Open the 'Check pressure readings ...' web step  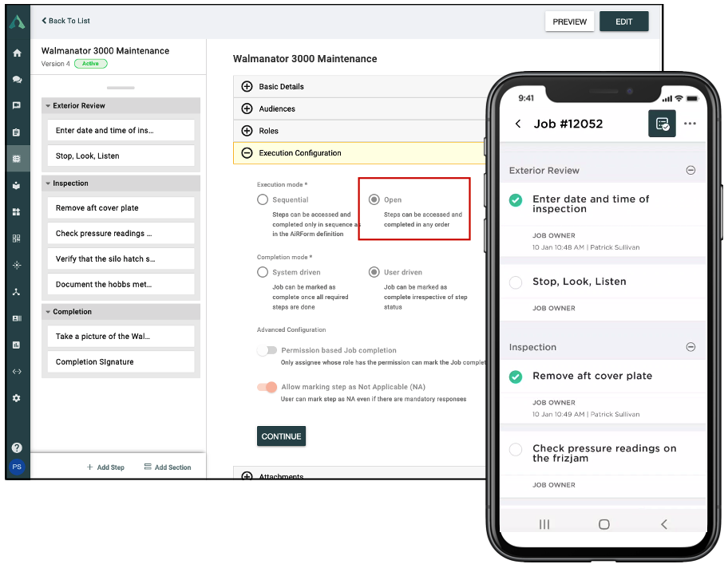121,233
